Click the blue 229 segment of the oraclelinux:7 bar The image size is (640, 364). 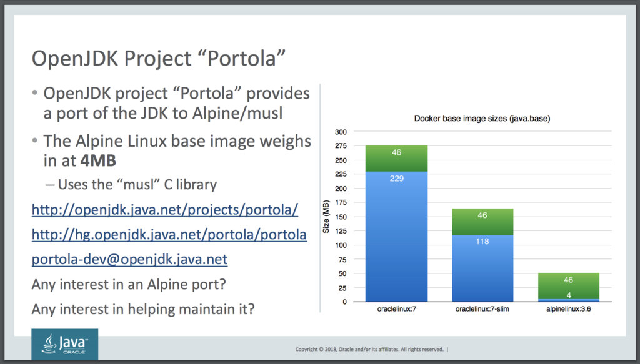point(396,237)
